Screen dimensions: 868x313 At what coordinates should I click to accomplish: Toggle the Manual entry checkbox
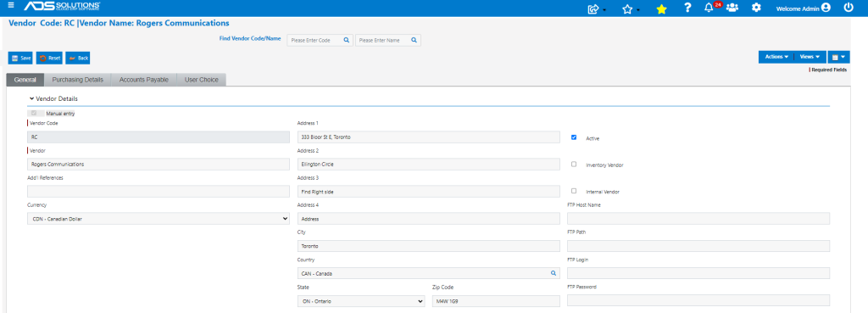[34, 113]
